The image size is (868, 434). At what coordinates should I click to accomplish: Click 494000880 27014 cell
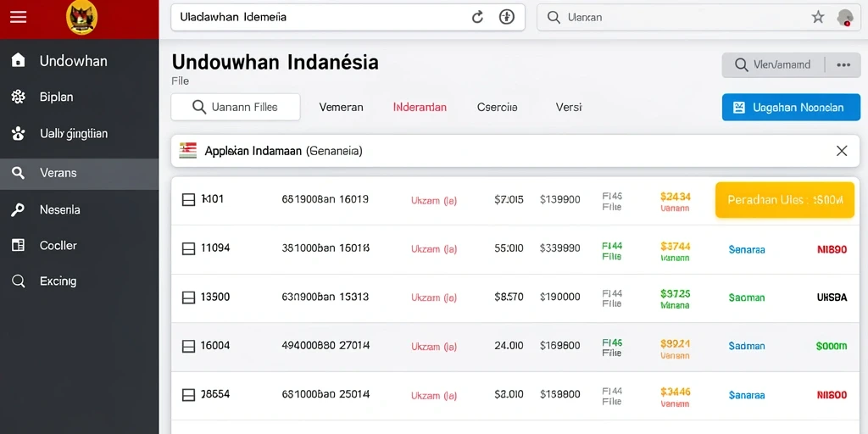point(325,346)
